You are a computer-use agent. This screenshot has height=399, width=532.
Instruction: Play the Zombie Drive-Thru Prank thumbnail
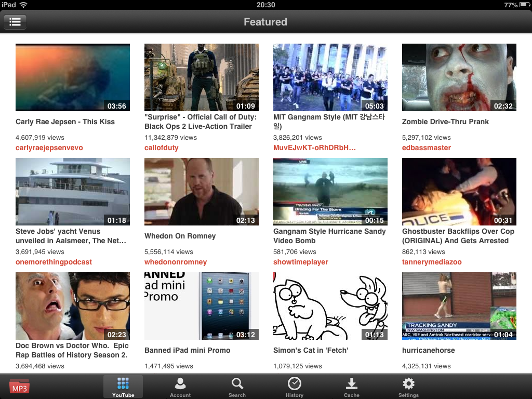coord(459,77)
